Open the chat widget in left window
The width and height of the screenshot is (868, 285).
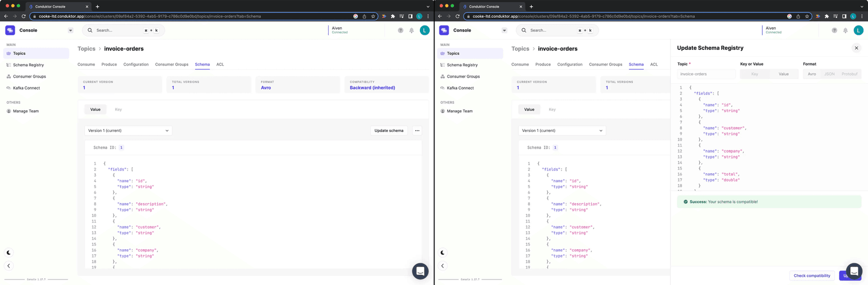click(420, 271)
